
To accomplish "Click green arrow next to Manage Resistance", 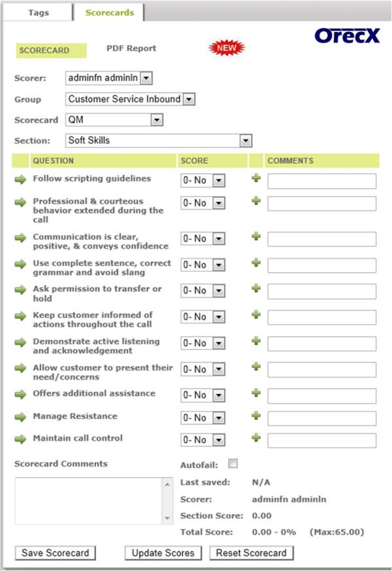I will (x=21, y=417).
